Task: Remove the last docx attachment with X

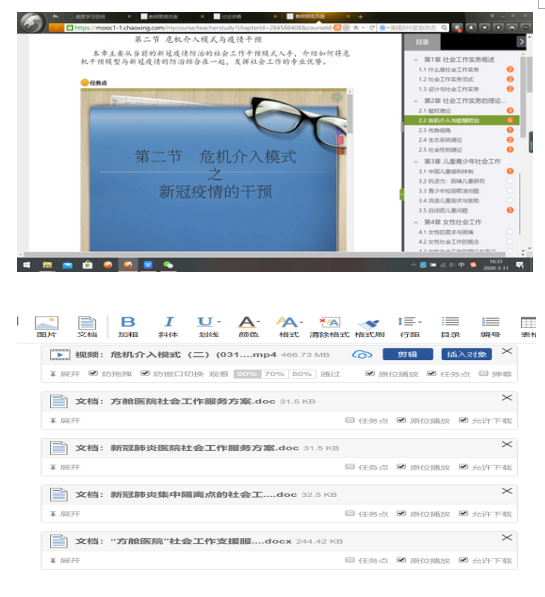Action: [507, 538]
